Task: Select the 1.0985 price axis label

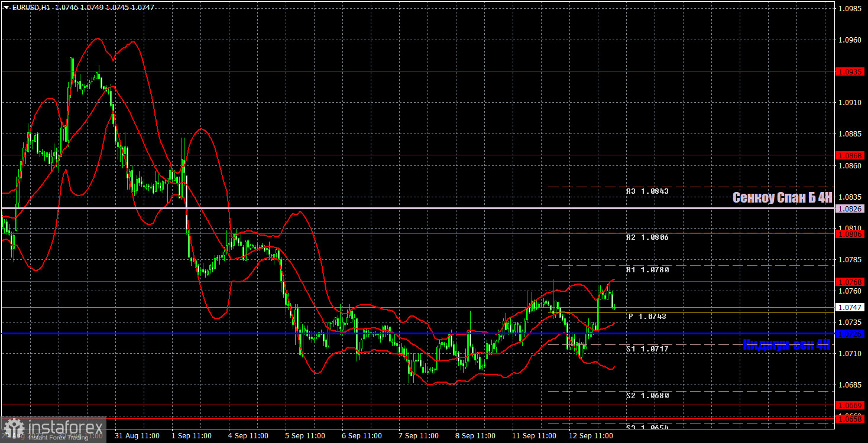Action: pos(851,9)
